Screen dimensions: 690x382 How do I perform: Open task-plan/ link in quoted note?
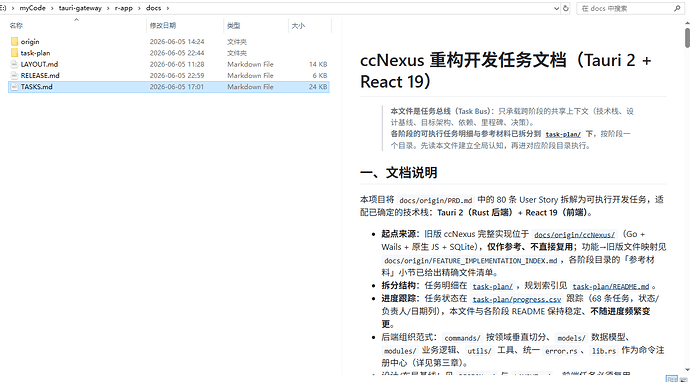coord(563,135)
